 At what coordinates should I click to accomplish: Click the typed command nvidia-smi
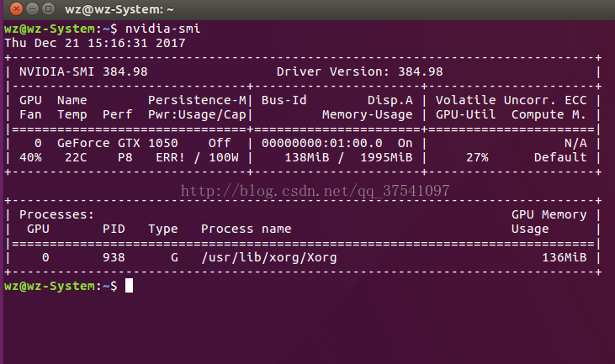[x=162, y=29]
